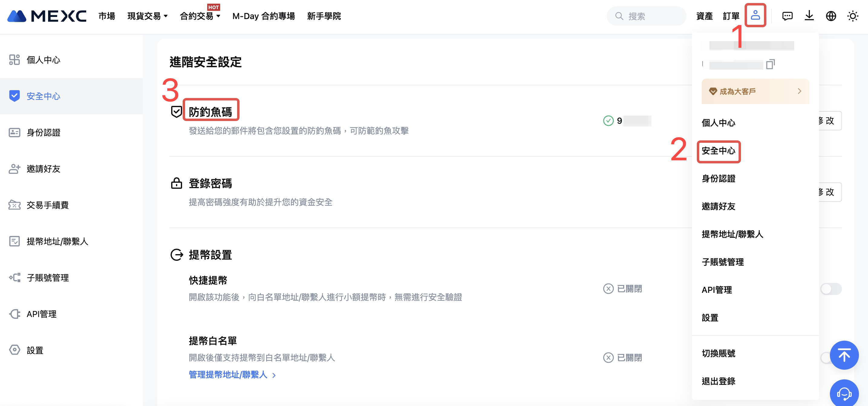The width and height of the screenshot is (868, 406).
Task: Click the 成為大客戶 chevron arrow
Action: 799,91
